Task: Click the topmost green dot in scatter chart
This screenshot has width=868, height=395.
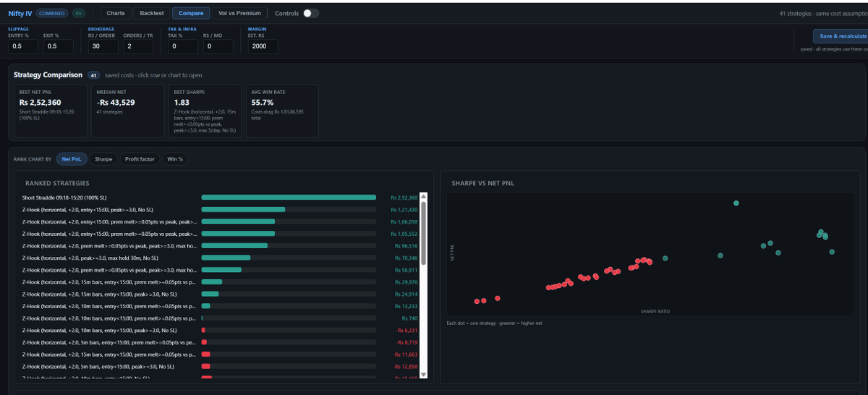Action: (736, 203)
